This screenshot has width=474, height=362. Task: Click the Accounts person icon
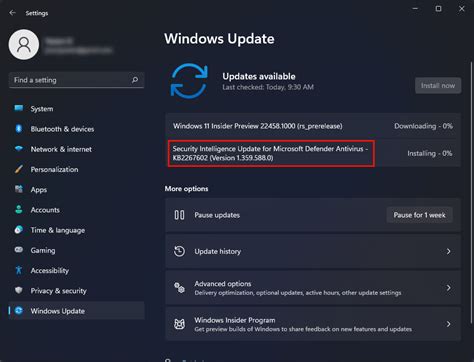pos(19,209)
